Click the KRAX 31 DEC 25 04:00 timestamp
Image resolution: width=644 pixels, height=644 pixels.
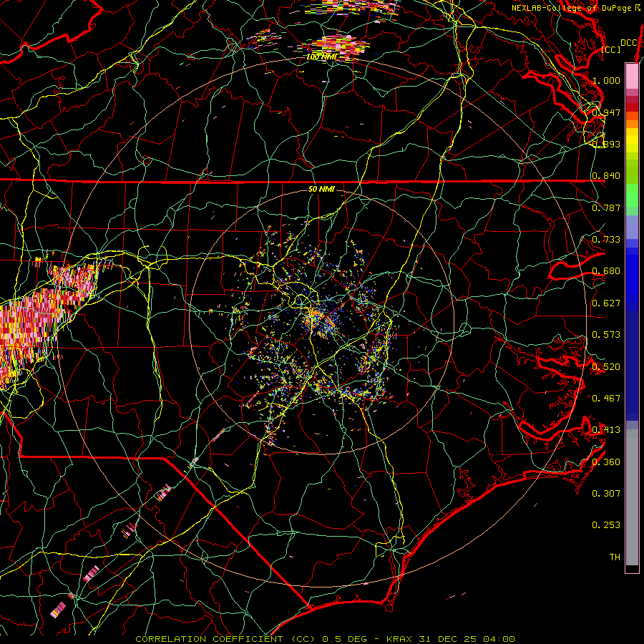451,639
